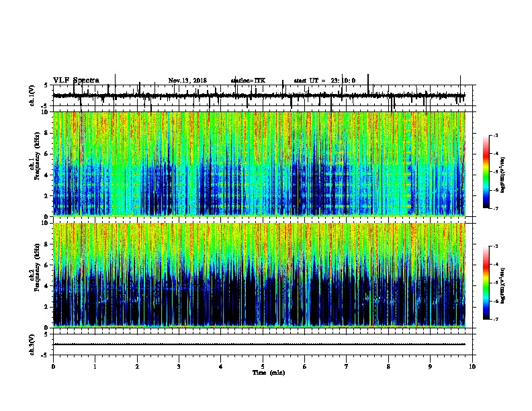Click the ch.1 colorbar log(PSD) unit label

[503, 175]
